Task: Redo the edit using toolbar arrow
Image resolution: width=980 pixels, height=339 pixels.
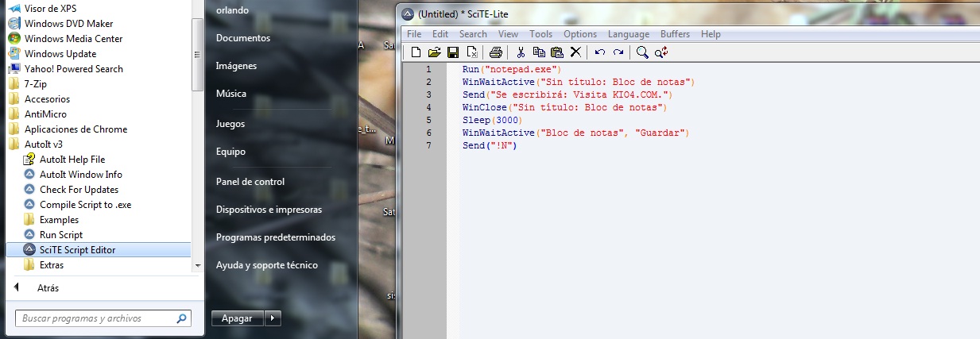Action: coord(618,52)
